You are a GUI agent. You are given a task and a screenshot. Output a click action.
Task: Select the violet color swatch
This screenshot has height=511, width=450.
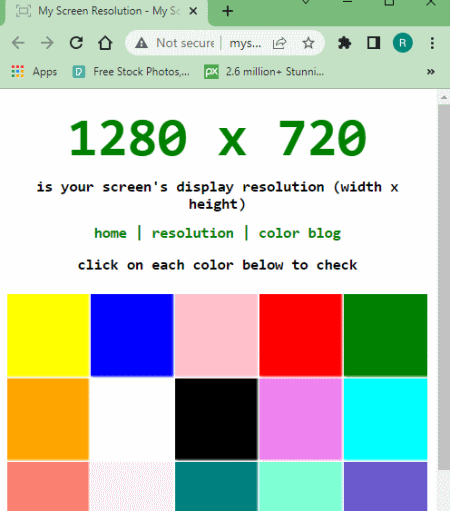pyautogui.click(x=301, y=419)
